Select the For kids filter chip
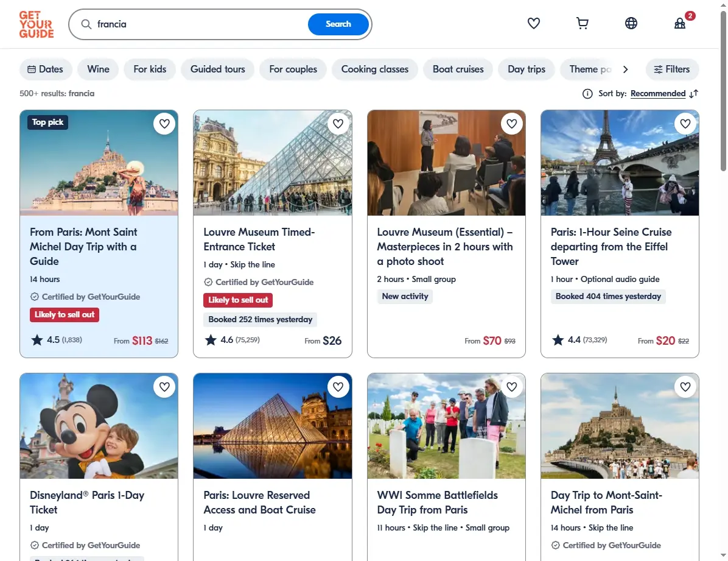 click(150, 69)
